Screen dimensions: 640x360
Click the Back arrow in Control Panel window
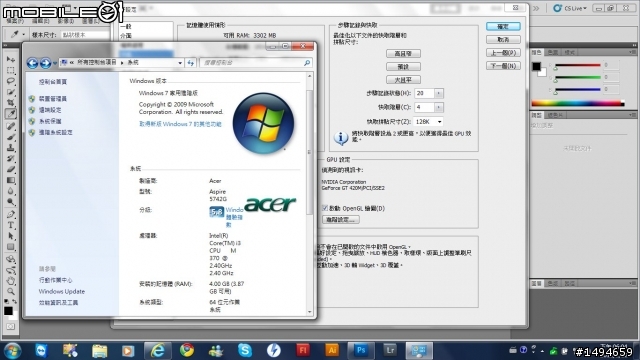[x=32, y=63]
